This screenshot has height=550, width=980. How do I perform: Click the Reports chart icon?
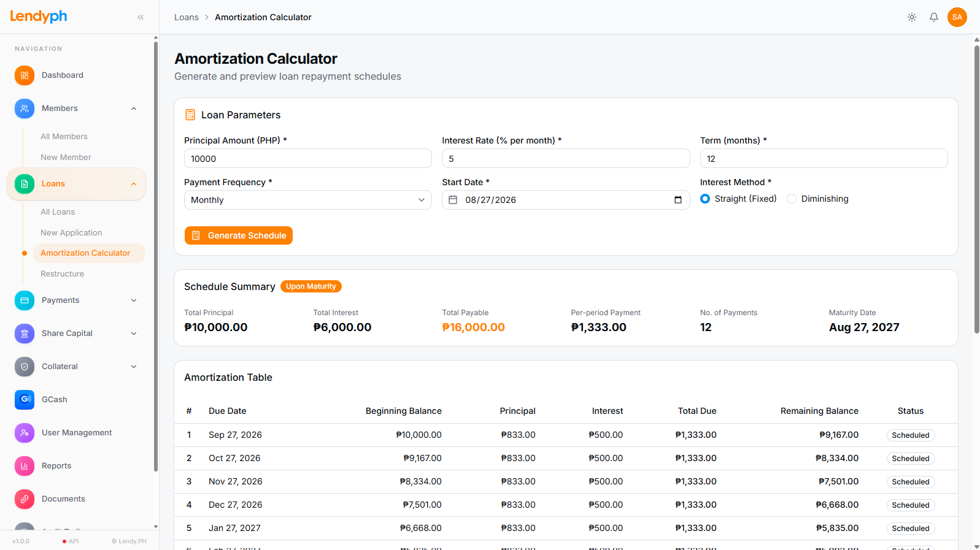(x=25, y=466)
